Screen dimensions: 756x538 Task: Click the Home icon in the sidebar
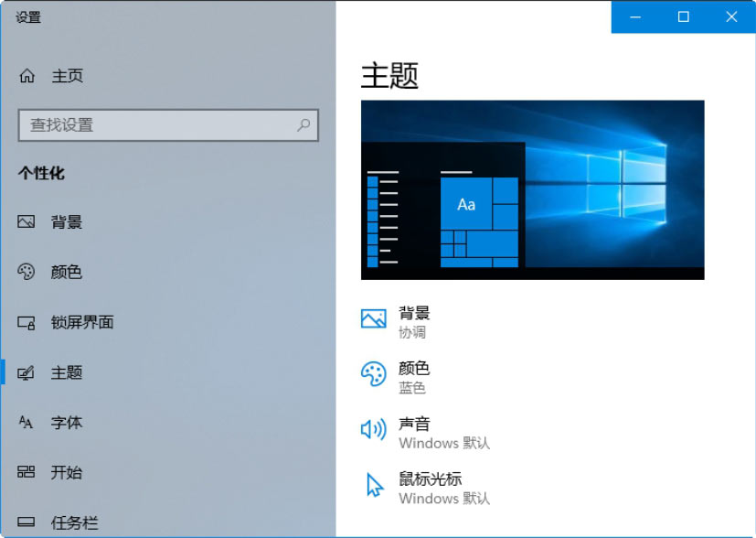[27, 76]
